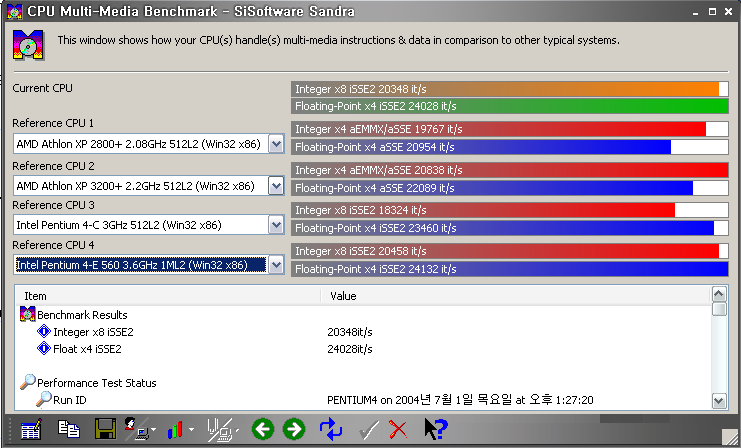The height and width of the screenshot is (448, 741).
Task: Open the arrow beside the user-computer icon
Action: [154, 430]
